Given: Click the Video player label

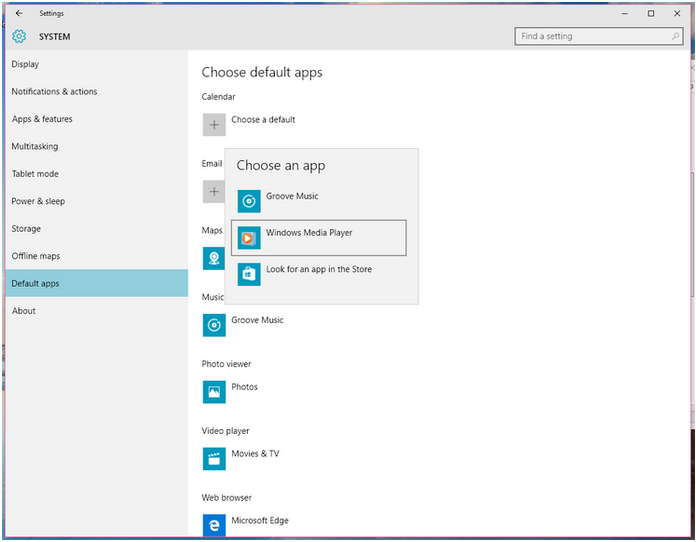Looking at the screenshot, I should (225, 431).
